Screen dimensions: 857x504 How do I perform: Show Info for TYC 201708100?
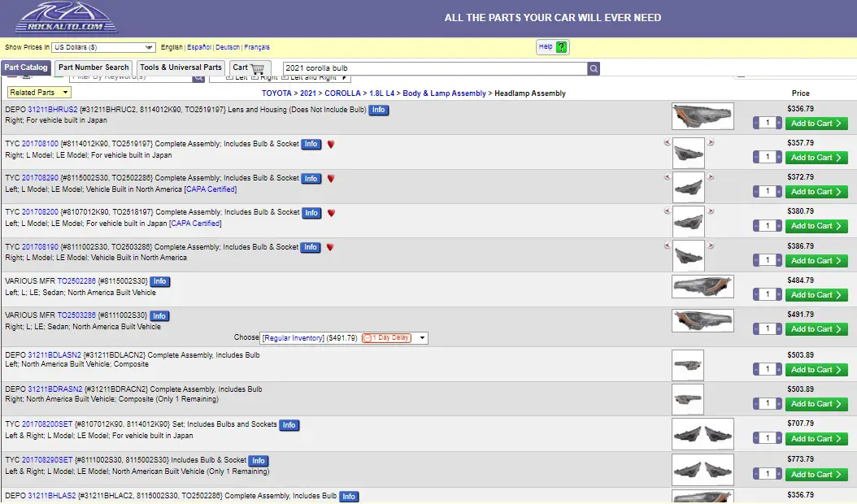311,145
